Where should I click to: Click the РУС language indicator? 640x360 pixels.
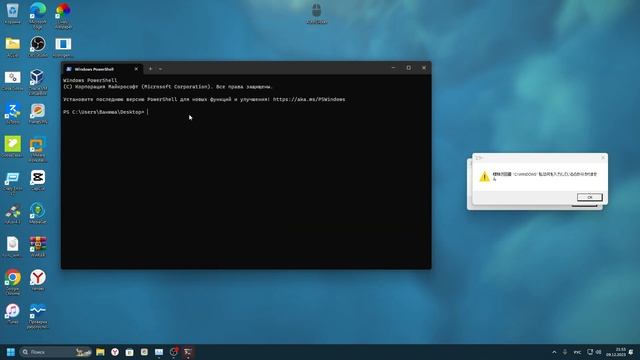pyautogui.click(x=577, y=352)
